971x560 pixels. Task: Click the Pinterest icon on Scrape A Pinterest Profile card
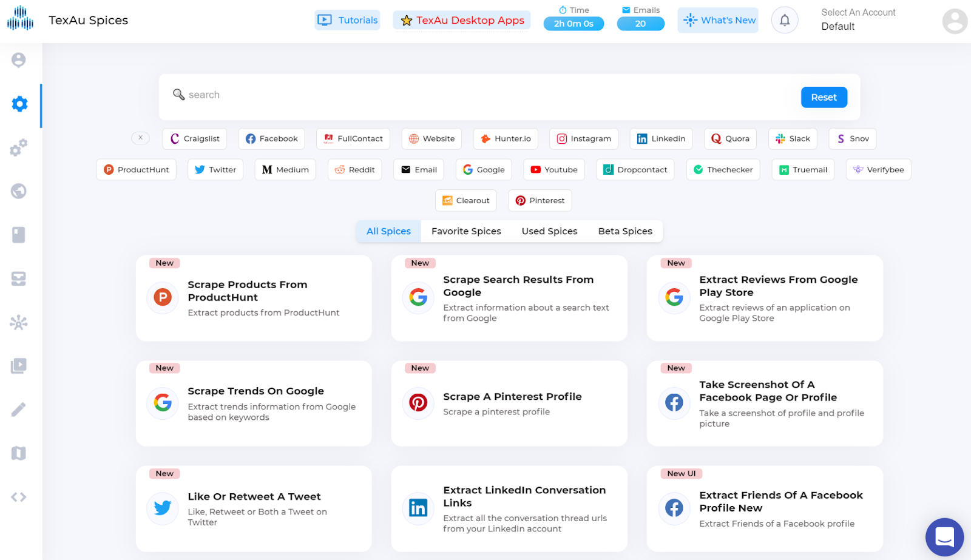[x=418, y=402]
